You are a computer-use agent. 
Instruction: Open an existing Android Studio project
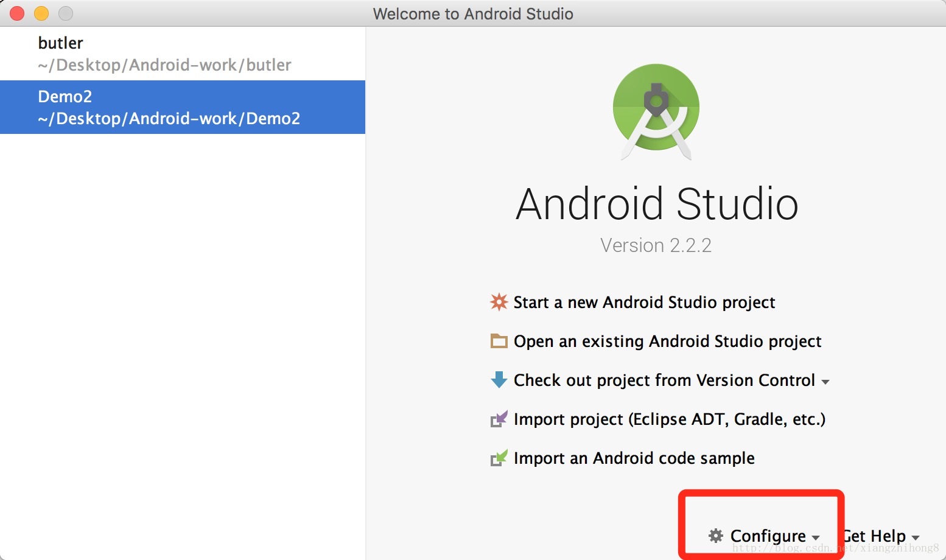(x=667, y=341)
